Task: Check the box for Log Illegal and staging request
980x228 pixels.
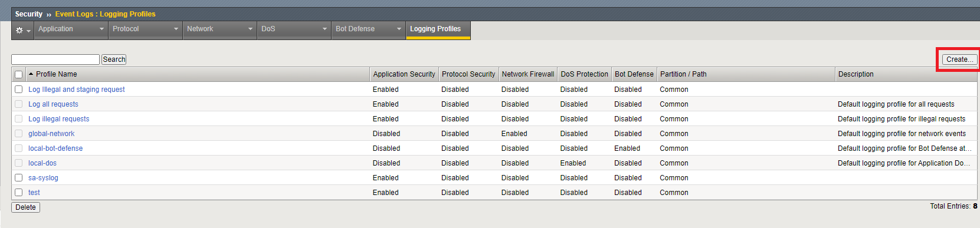Action: (x=18, y=89)
